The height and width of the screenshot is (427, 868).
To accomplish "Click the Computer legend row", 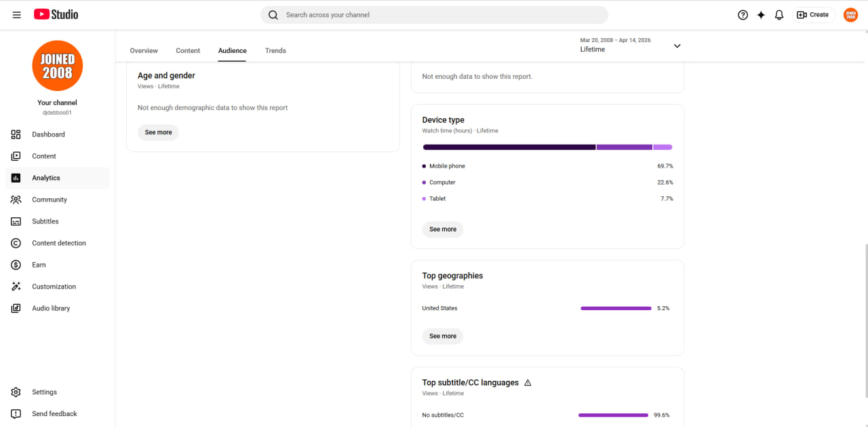I will coord(547,183).
